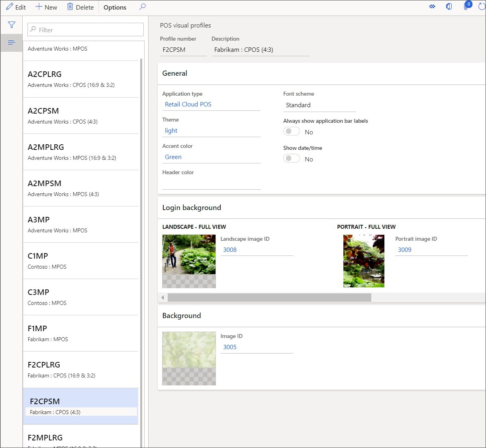Click the horizontal scrollbar left arrow
Screen dimensions: 486x448
pyautogui.click(x=163, y=298)
